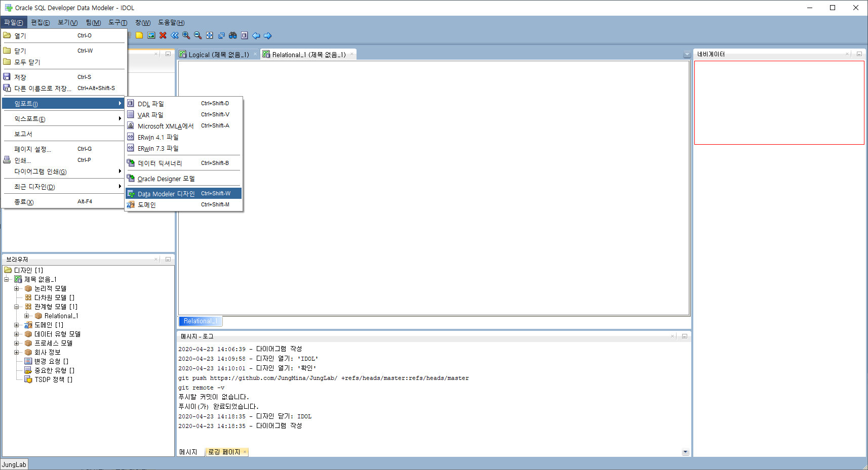Click the 디자인 [1] folder icon
This screenshot has height=470, width=868.
click(8, 270)
